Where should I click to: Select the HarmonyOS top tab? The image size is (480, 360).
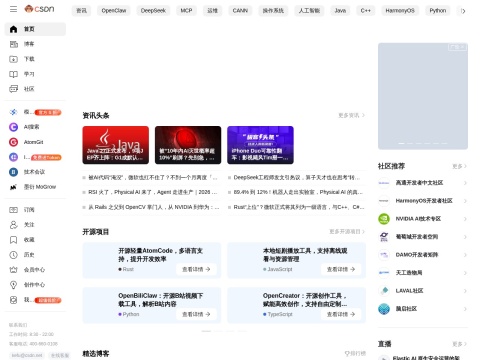click(x=400, y=11)
